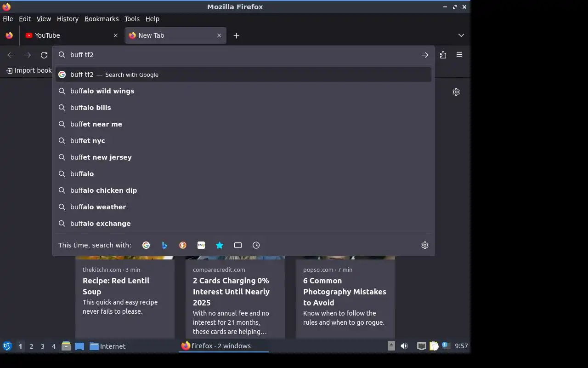Screen dimensions: 588x368
Task: Open the History menu
Action: point(68,19)
